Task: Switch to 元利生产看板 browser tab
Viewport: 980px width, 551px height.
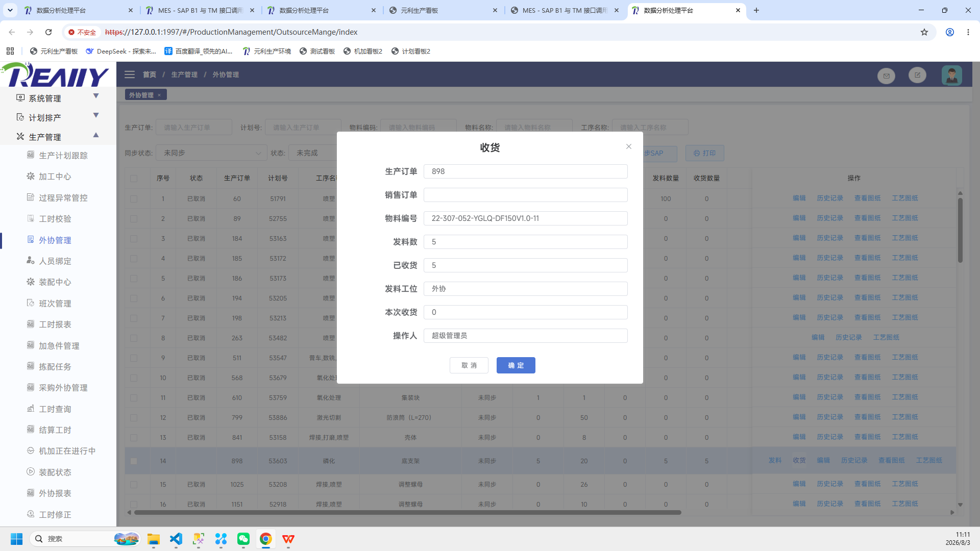Action: (444, 10)
